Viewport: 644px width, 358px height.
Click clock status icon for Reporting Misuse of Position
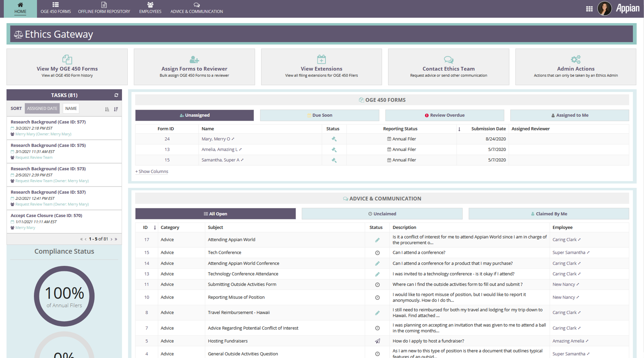[378, 298]
